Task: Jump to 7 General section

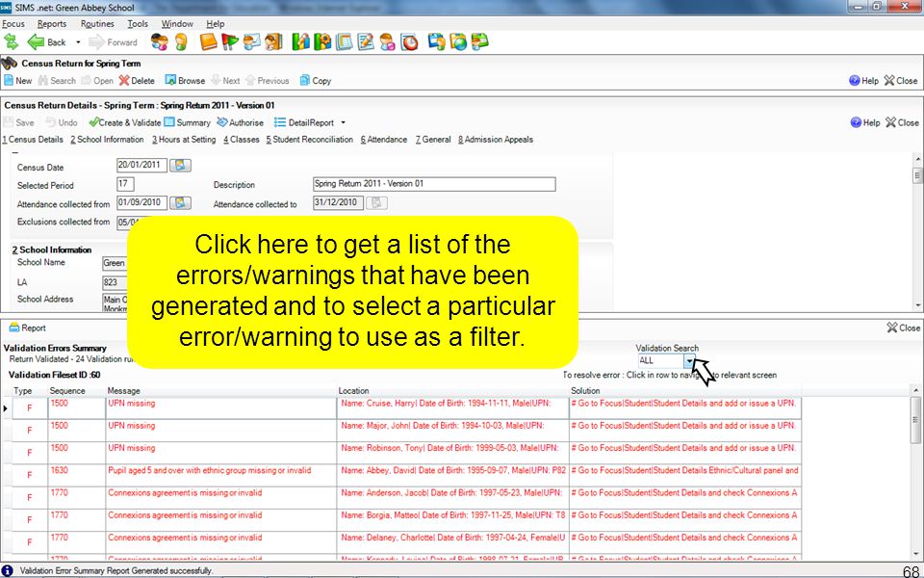Action: [433, 140]
